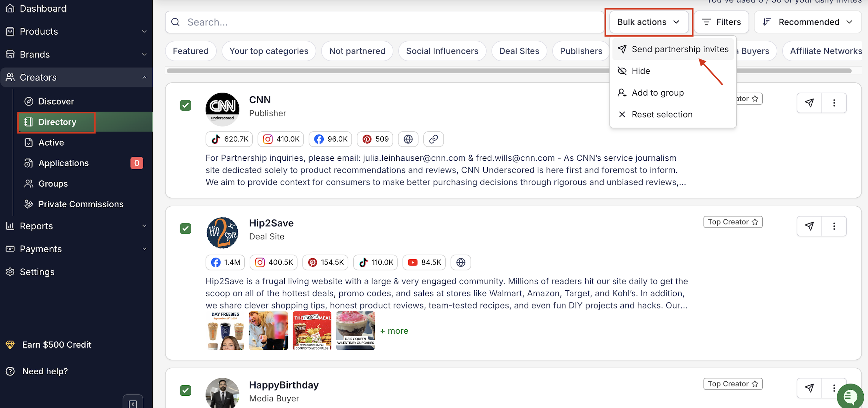This screenshot has height=408, width=868.
Task: Open the Filters button
Action: (x=721, y=22)
